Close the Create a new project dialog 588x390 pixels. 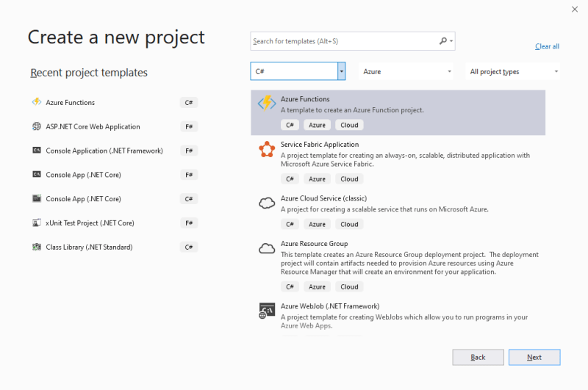(x=575, y=10)
